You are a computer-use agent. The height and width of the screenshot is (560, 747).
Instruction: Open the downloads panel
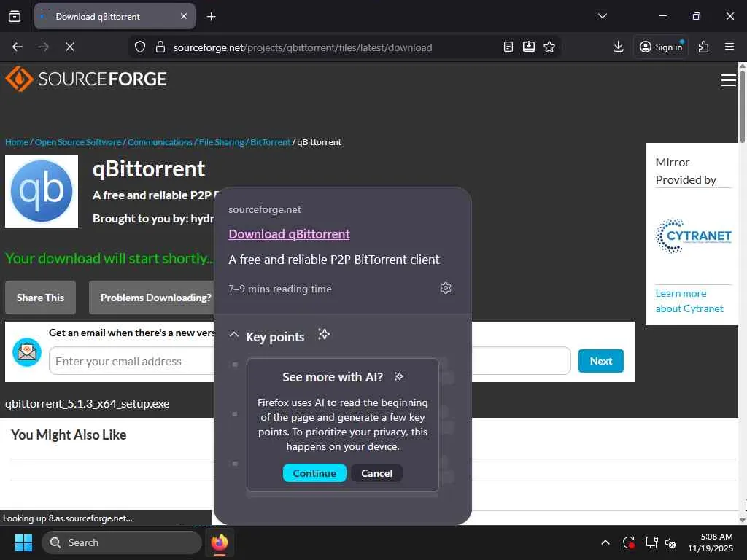click(619, 47)
